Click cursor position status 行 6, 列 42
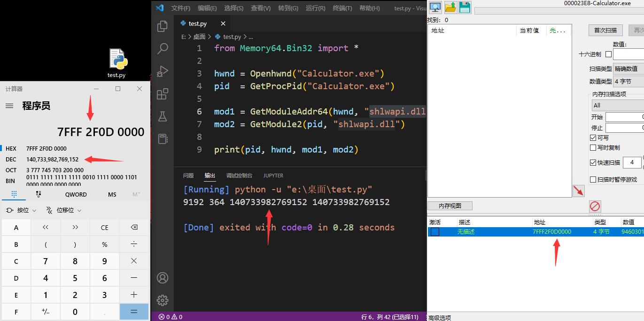644x321 pixels. 389,317
